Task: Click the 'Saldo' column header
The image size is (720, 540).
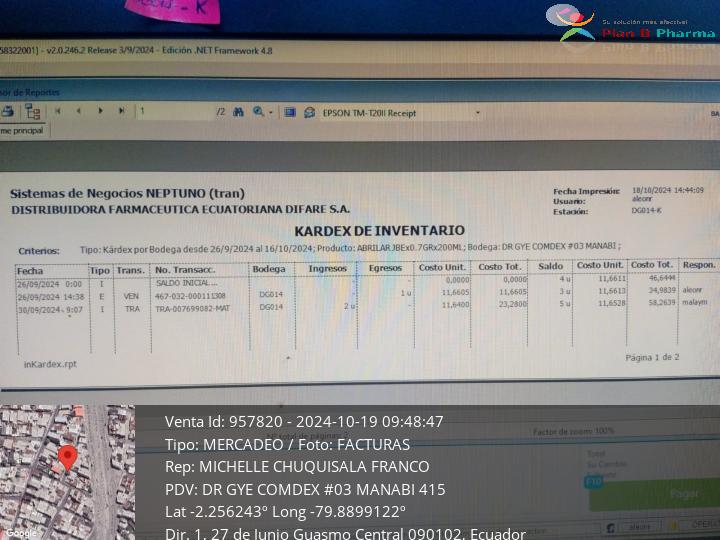Action: point(551,266)
